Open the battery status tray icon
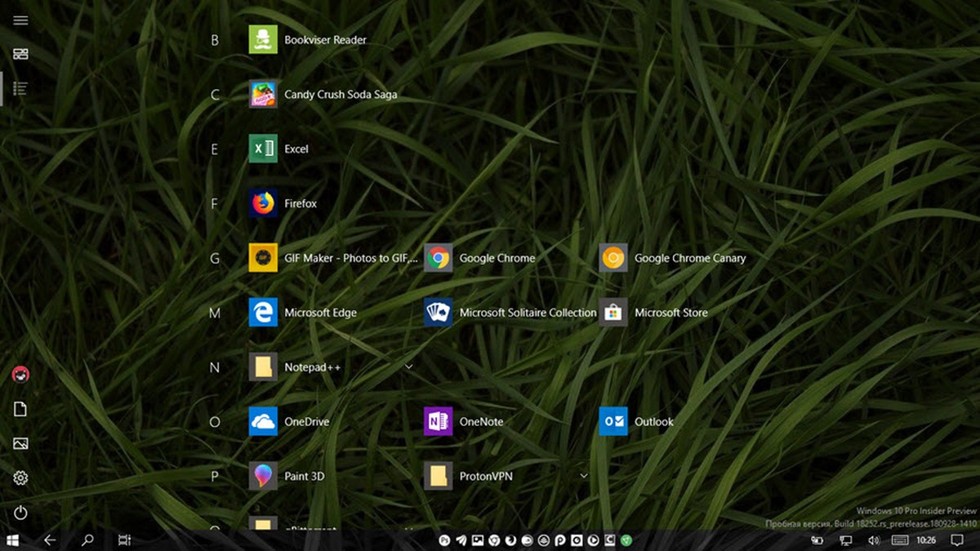This screenshot has height=551, width=980. (x=817, y=540)
